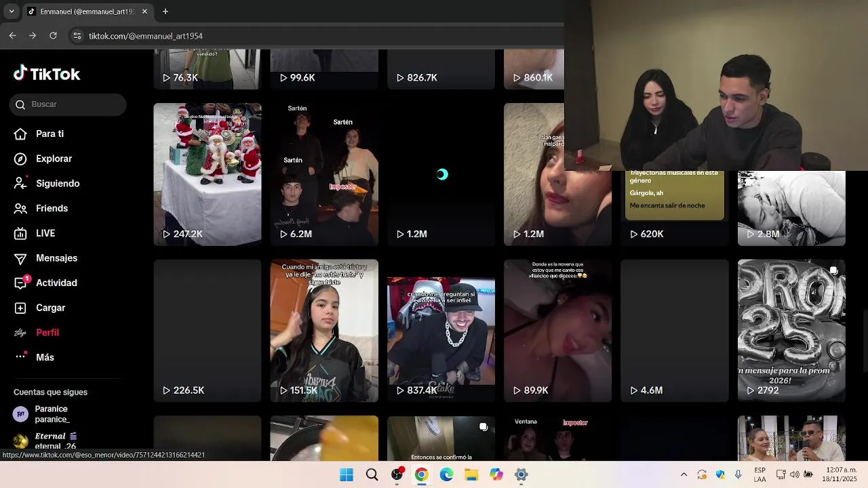Open Santa figurines video with 247.2K views

click(208, 174)
